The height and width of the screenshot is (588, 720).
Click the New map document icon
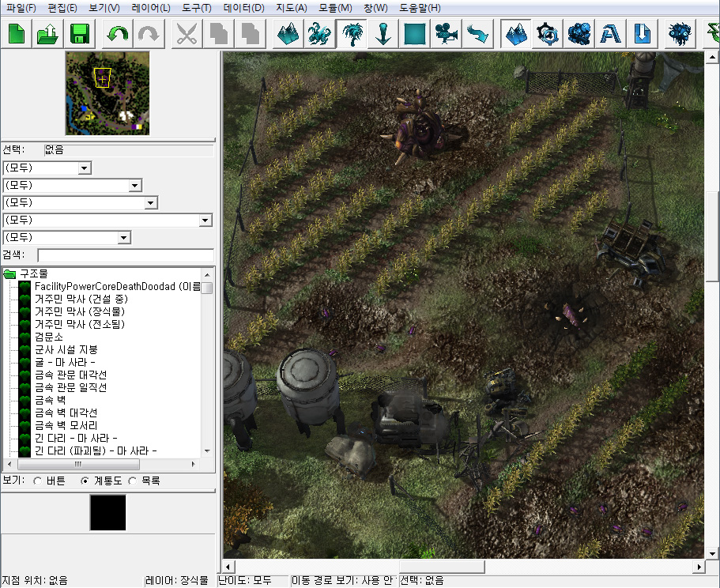click(17, 34)
